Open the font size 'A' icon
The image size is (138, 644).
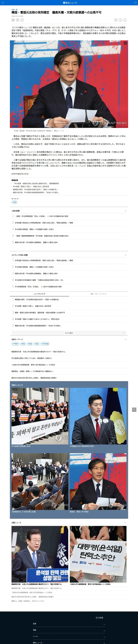pyautogui.click(x=22, y=20)
